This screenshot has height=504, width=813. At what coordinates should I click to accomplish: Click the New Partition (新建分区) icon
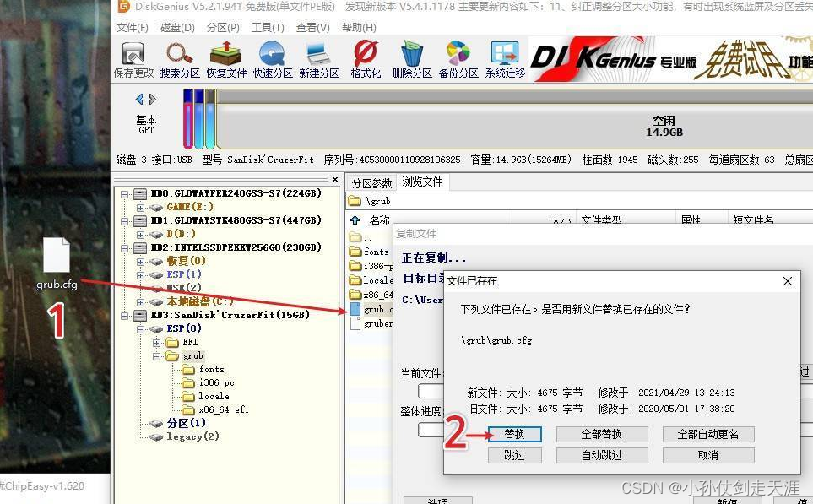click(319, 60)
